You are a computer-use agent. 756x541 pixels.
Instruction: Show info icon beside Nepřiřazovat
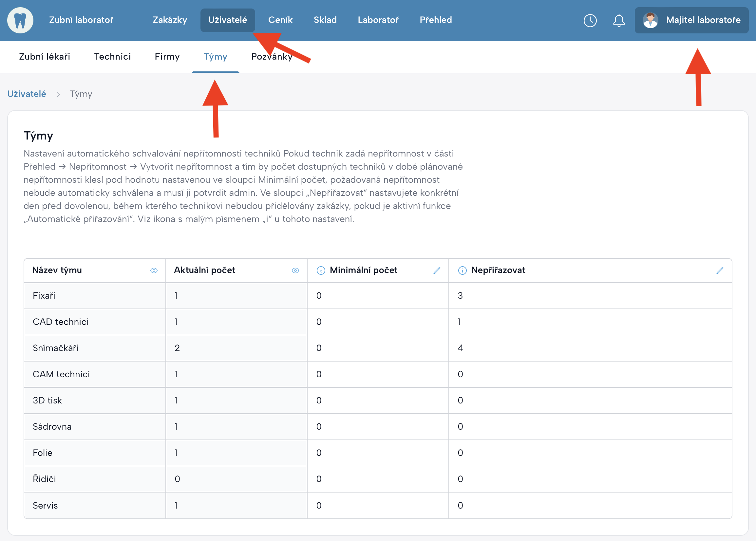462,270
